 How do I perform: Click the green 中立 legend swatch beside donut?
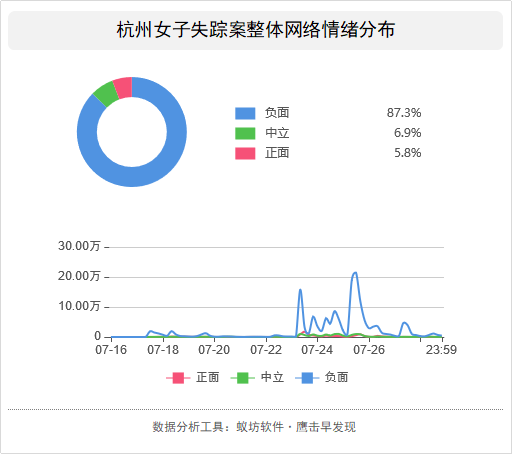(245, 133)
